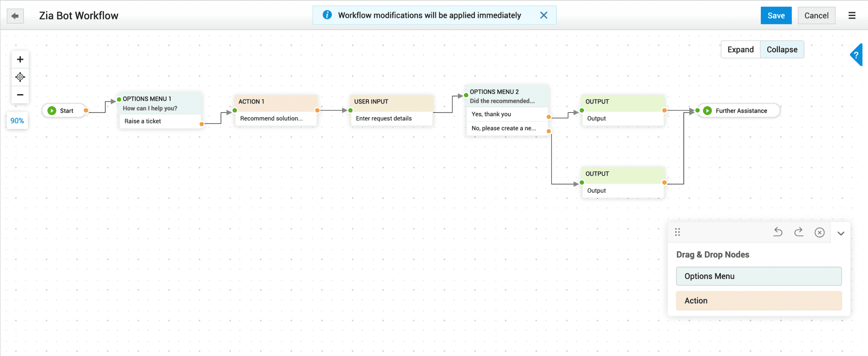Open the hamburger menu
Viewport: 868px width, 356px height.
pos(852,16)
